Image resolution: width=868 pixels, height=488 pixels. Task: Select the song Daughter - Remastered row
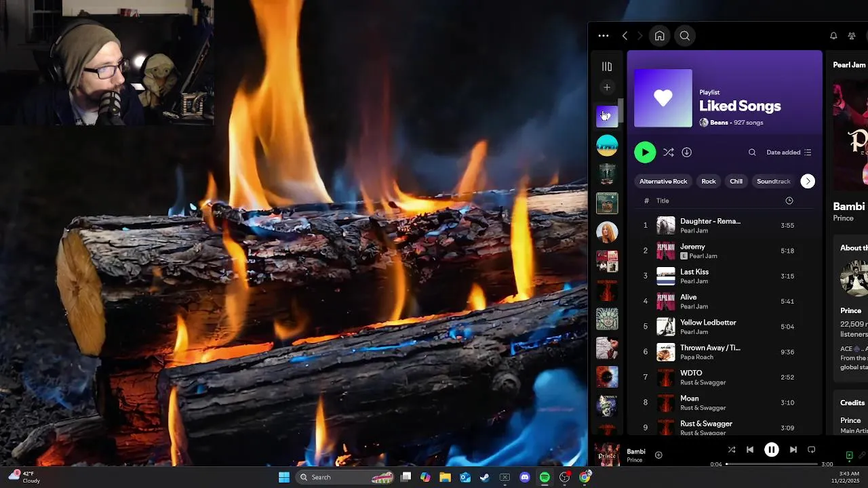click(x=725, y=226)
